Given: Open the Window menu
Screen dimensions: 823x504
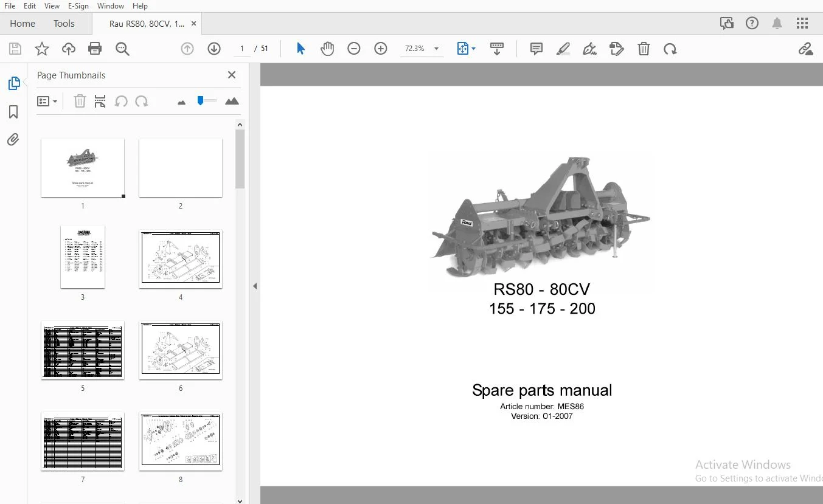Looking at the screenshot, I should pos(111,6).
